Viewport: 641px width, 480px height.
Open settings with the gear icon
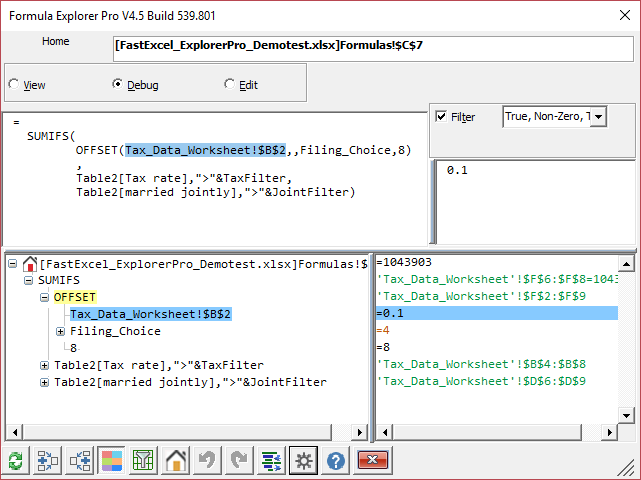tap(303, 461)
